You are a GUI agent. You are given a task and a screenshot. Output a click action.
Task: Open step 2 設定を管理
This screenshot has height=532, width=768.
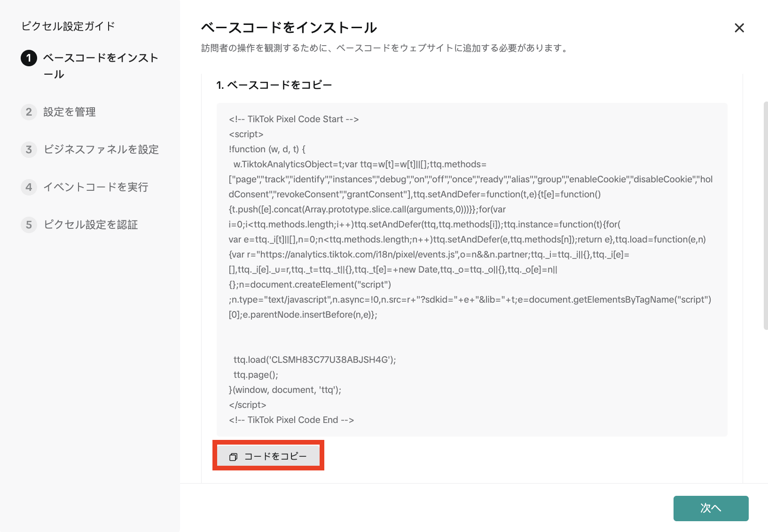59,112
